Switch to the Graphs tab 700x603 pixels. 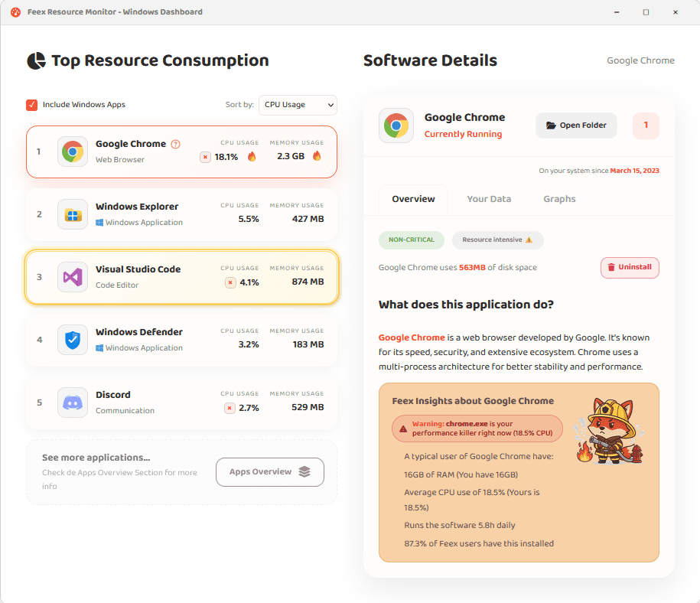559,199
